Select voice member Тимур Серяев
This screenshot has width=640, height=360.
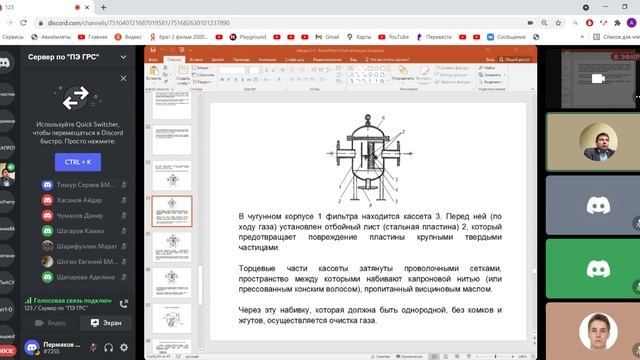pyautogui.click(x=84, y=185)
